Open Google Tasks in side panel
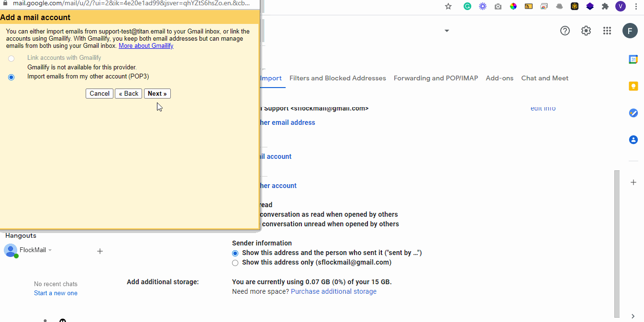This screenshot has height=322, width=644. pos(633,113)
